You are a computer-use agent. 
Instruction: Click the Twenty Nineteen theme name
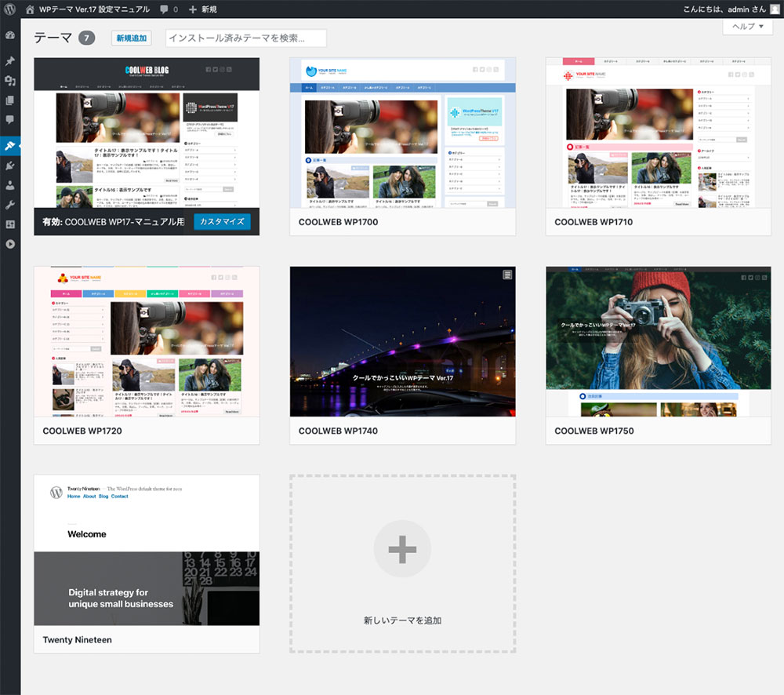coord(78,640)
